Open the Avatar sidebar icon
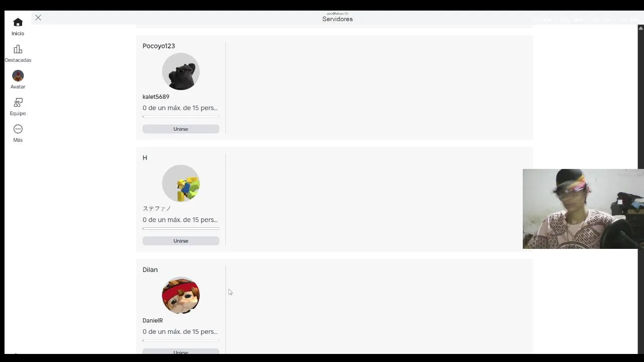 (x=18, y=76)
